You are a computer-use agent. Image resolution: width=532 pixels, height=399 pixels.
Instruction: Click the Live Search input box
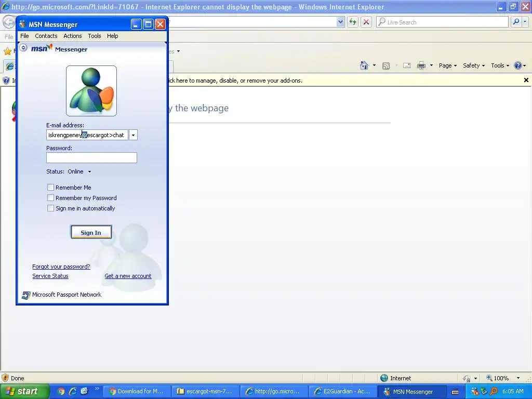click(443, 22)
